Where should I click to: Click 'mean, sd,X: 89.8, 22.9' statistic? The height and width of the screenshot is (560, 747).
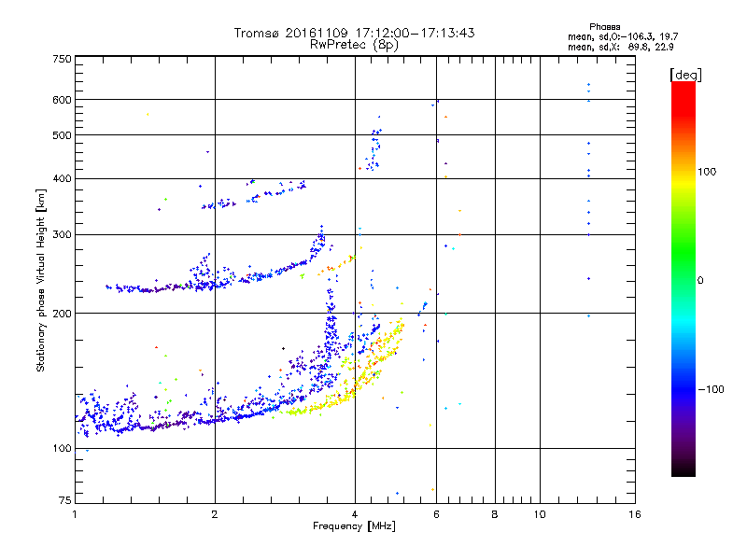[620, 47]
